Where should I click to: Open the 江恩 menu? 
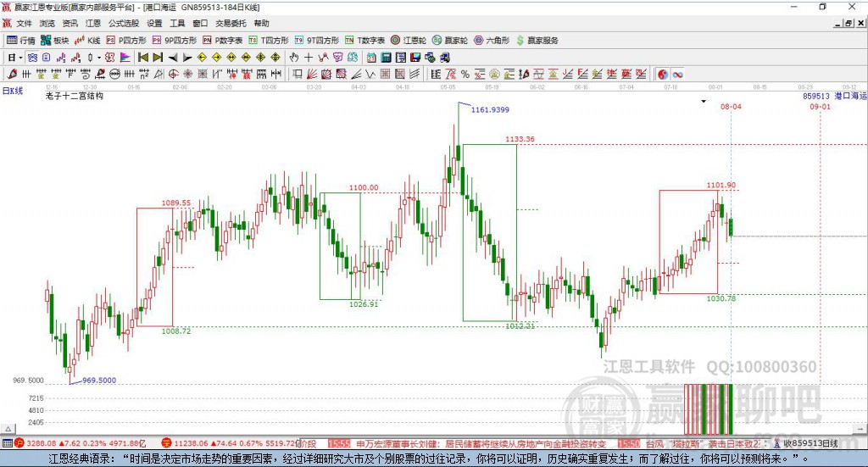coord(93,23)
